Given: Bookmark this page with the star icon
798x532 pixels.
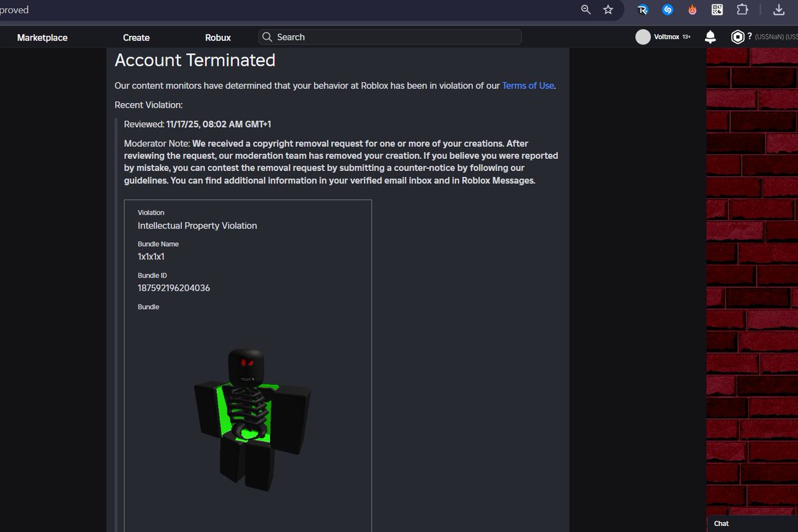Looking at the screenshot, I should coord(608,9).
